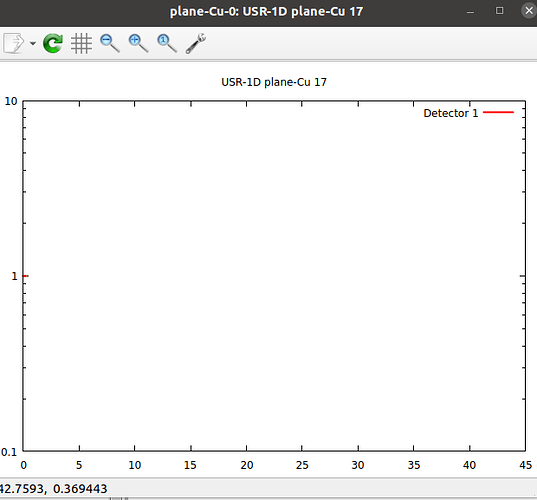Click the x-axis tick label 45
537x500 pixels.
tap(526, 465)
